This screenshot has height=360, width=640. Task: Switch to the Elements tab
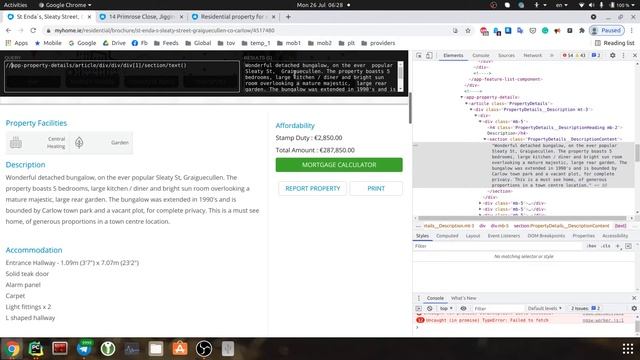pyautogui.click(x=453, y=56)
